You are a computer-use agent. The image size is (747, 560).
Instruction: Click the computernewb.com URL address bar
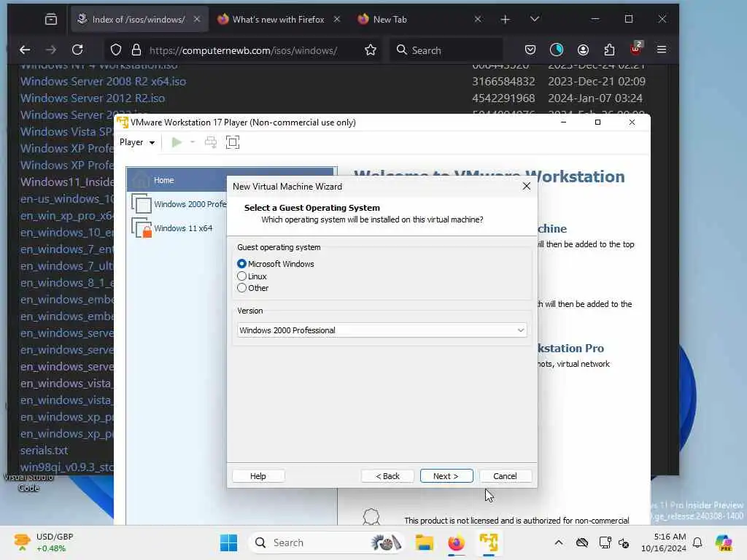(244, 50)
